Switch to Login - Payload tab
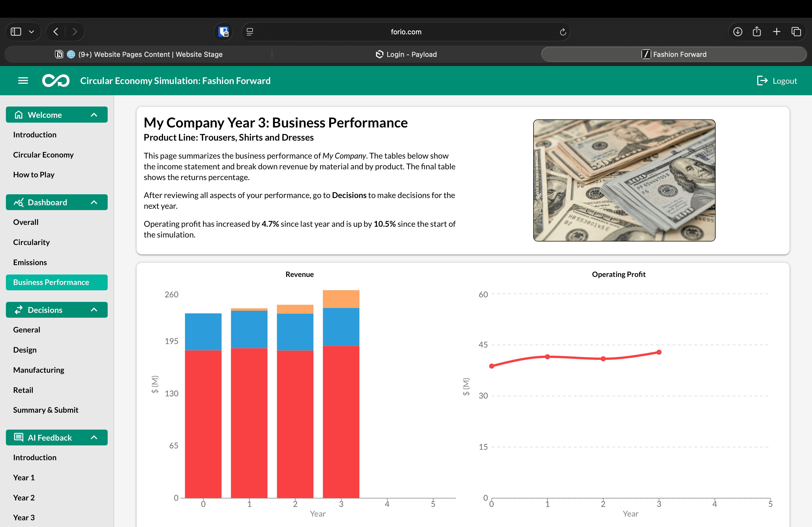The image size is (812, 527). tap(406, 54)
